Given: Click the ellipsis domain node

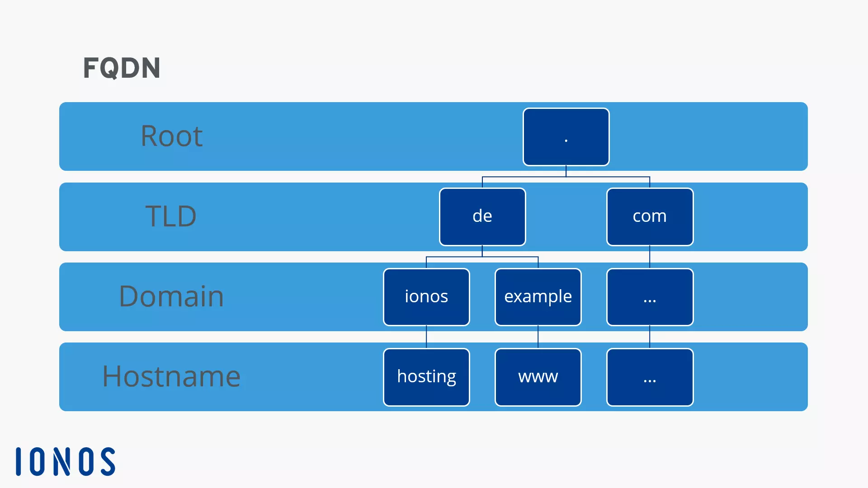Looking at the screenshot, I should click(x=649, y=296).
